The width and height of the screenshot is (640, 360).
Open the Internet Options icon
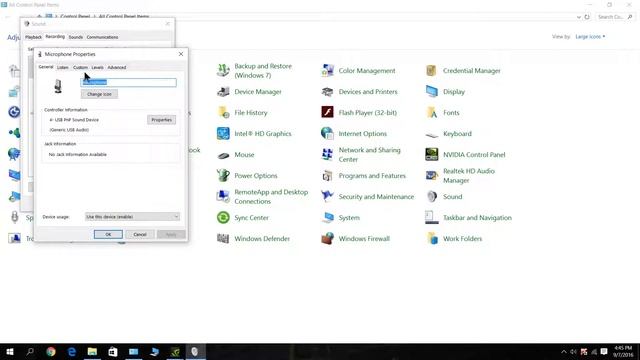click(x=327, y=133)
